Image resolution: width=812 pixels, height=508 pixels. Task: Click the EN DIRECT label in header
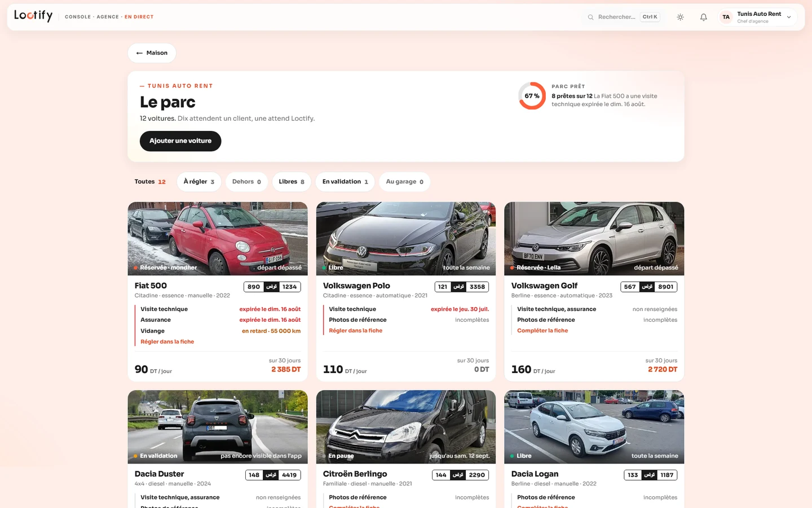(x=139, y=17)
